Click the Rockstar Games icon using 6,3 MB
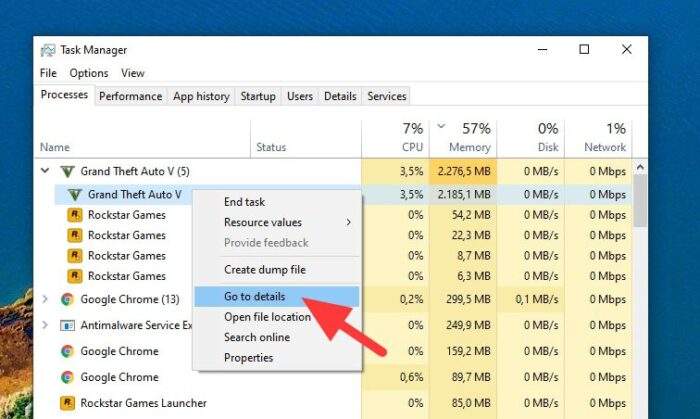Image resolution: width=700 pixels, height=419 pixels. click(x=75, y=276)
